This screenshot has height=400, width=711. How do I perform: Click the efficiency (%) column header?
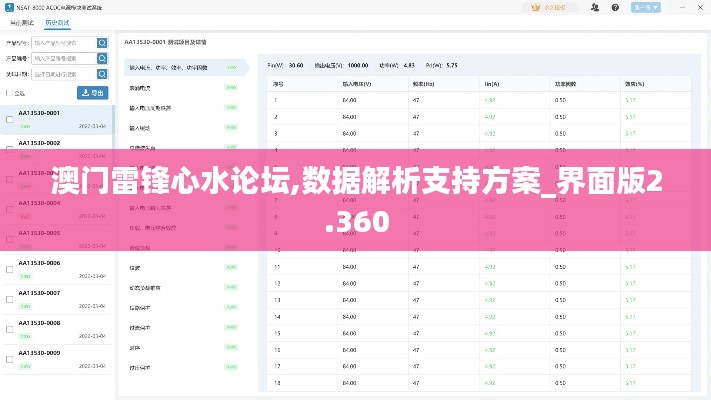coord(634,84)
